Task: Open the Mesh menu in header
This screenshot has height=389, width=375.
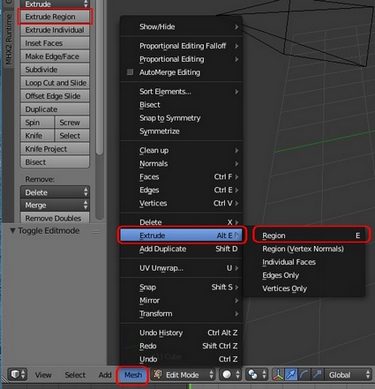Action: pyautogui.click(x=133, y=375)
